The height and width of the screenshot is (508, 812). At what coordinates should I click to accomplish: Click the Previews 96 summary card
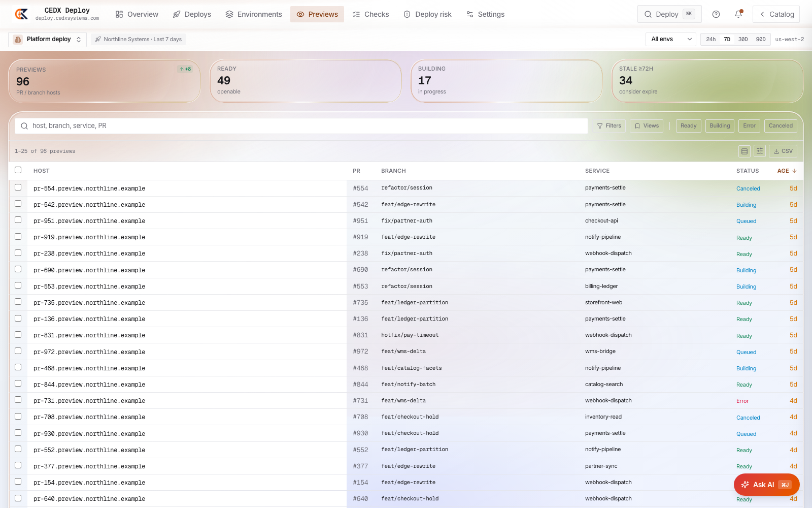tap(105, 81)
